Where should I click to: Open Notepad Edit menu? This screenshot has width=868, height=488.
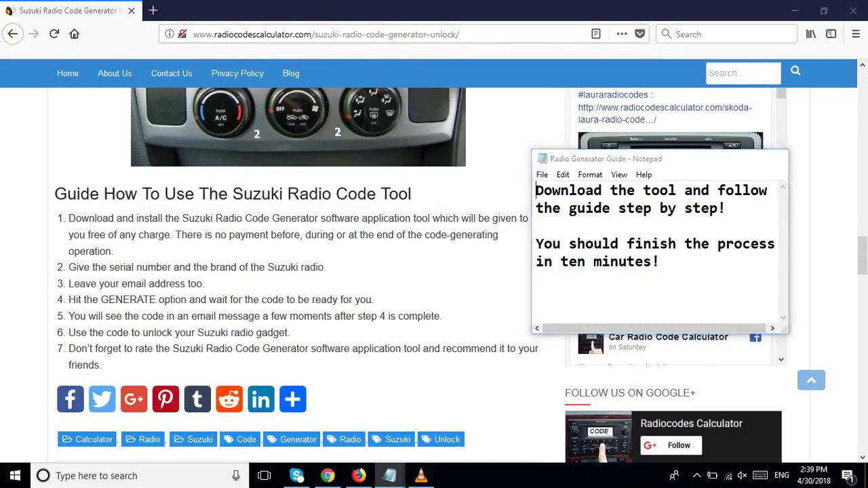563,175
